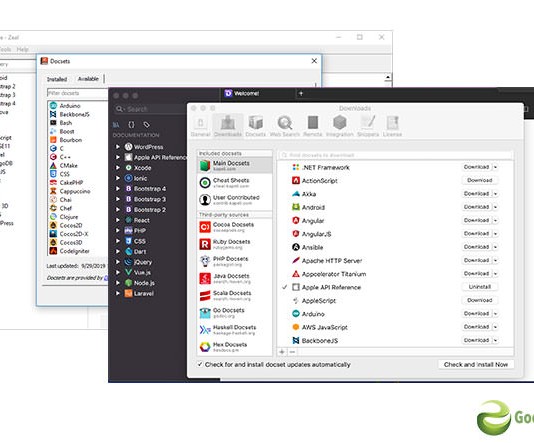
Task: Click the snippets braces icon in Dash sidebar
Action: pos(131,125)
